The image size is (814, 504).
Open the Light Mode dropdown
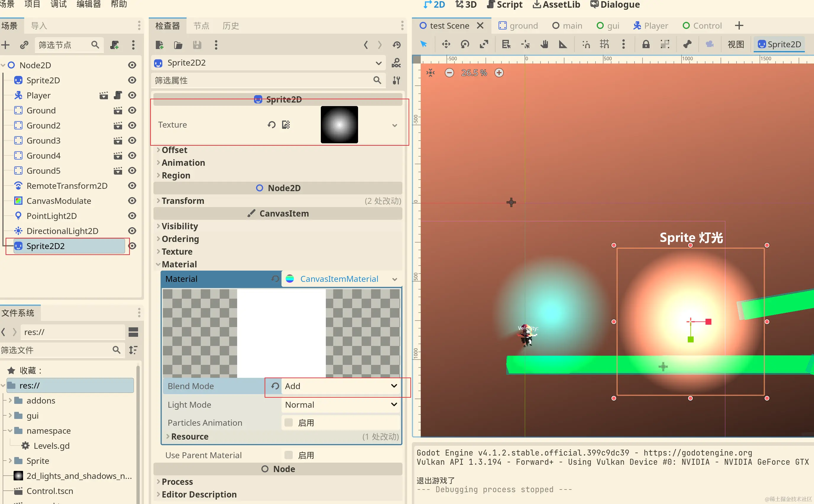[x=340, y=405]
